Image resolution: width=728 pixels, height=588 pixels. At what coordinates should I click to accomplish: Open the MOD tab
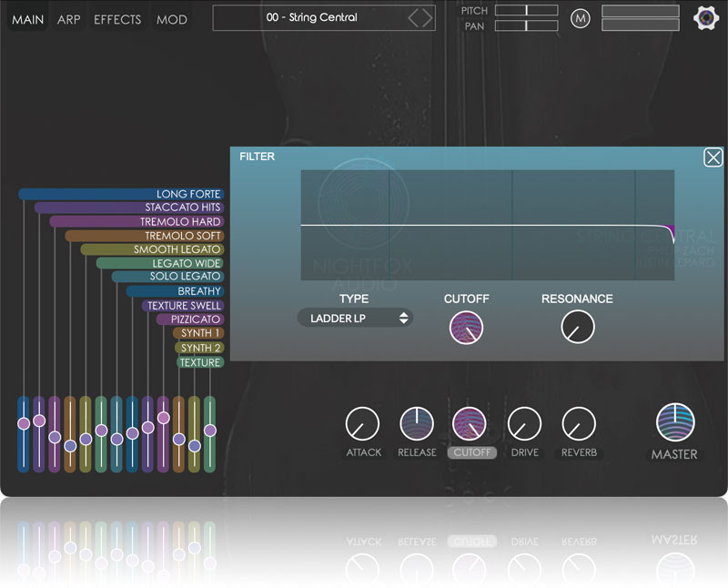coord(171,19)
